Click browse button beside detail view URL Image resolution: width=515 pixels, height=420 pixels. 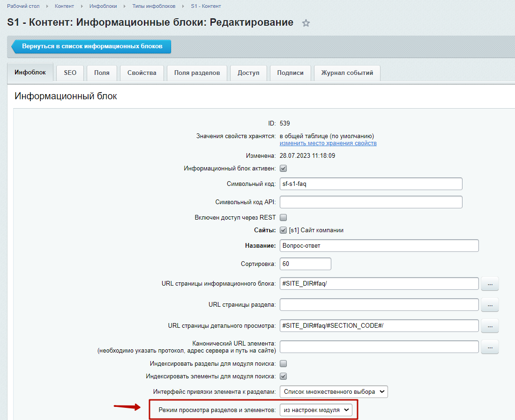coord(490,325)
